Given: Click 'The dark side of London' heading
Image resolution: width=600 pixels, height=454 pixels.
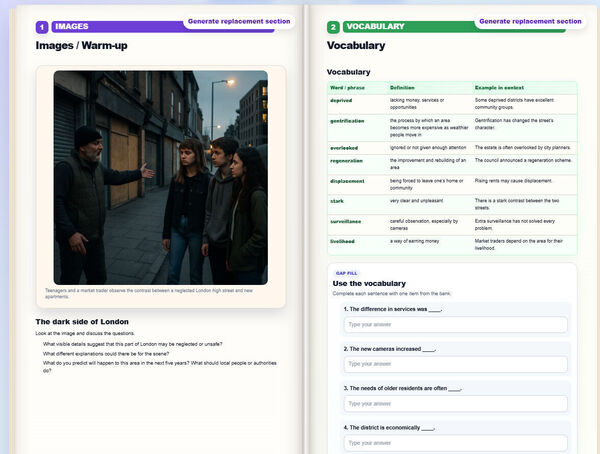Looking at the screenshot, I should pos(82,322).
